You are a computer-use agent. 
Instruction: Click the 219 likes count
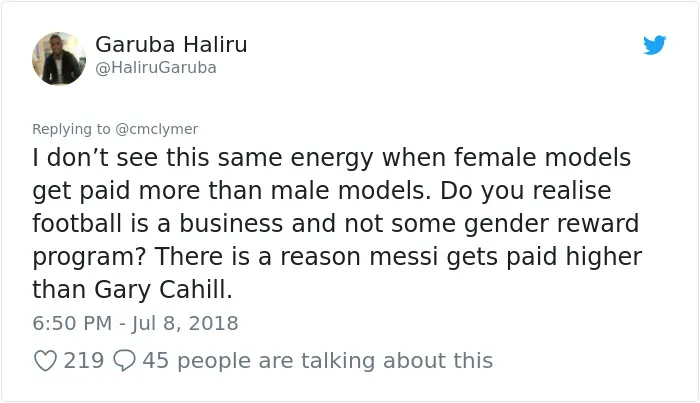tap(83, 361)
